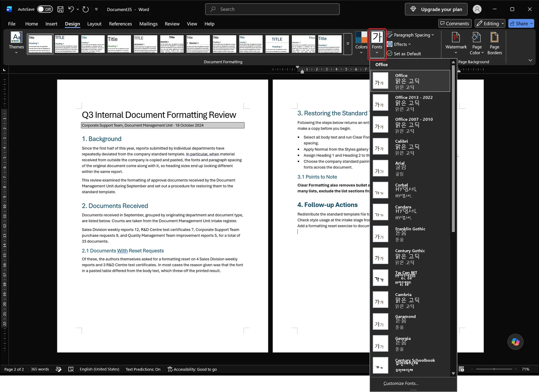Click English (United States) language

[x=99, y=369]
